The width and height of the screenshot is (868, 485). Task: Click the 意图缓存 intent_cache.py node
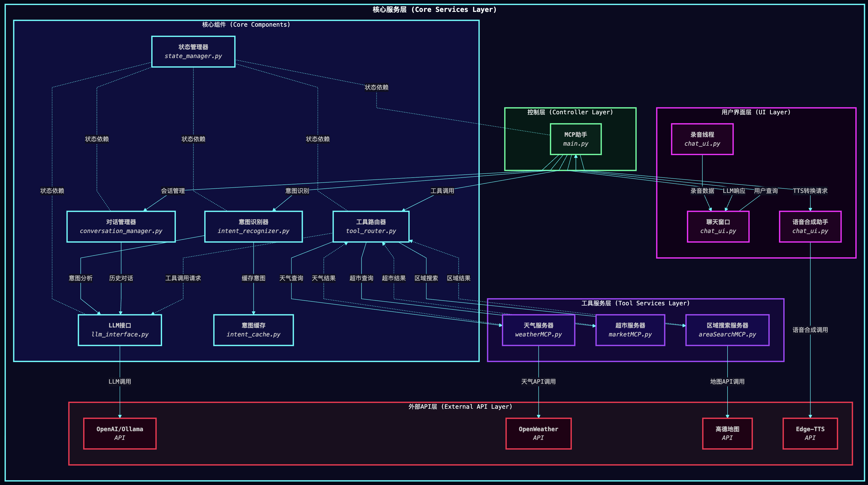pyautogui.click(x=253, y=330)
